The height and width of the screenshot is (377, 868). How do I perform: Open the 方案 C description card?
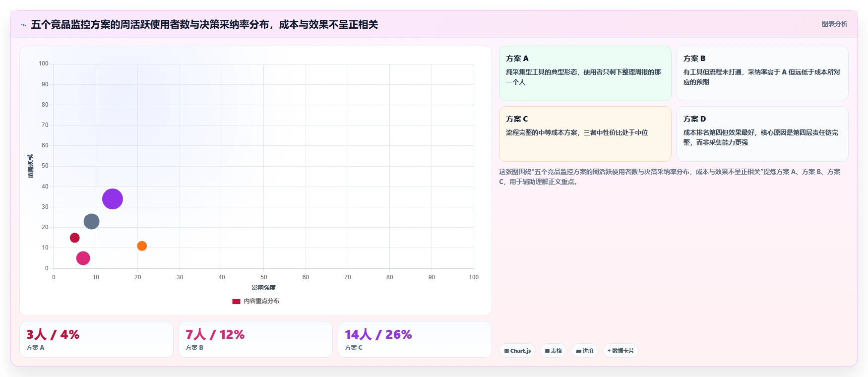click(585, 134)
